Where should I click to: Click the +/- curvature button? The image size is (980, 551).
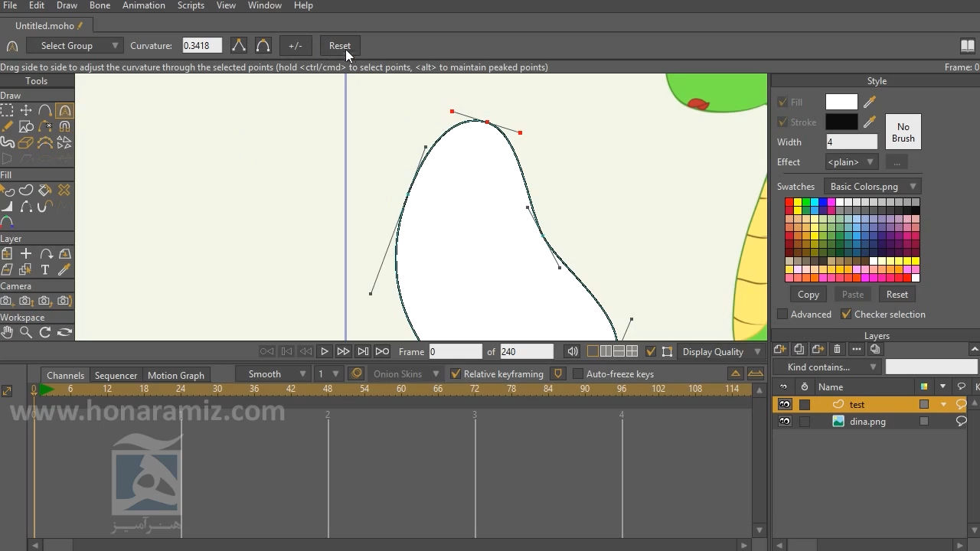[x=296, y=46]
